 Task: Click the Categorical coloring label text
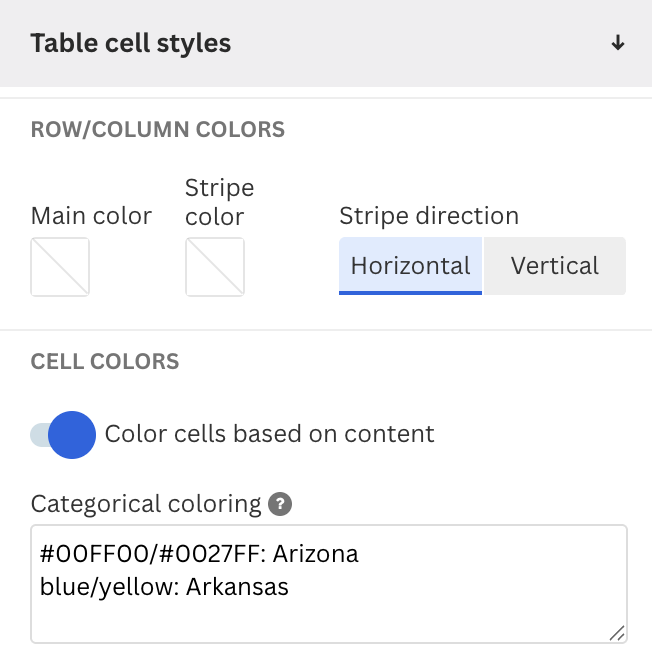[x=146, y=504]
